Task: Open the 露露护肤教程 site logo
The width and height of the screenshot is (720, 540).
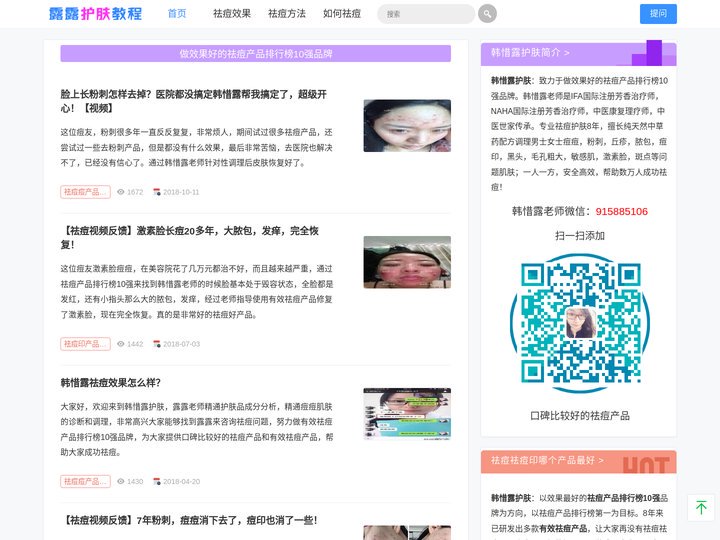Action: [95, 14]
